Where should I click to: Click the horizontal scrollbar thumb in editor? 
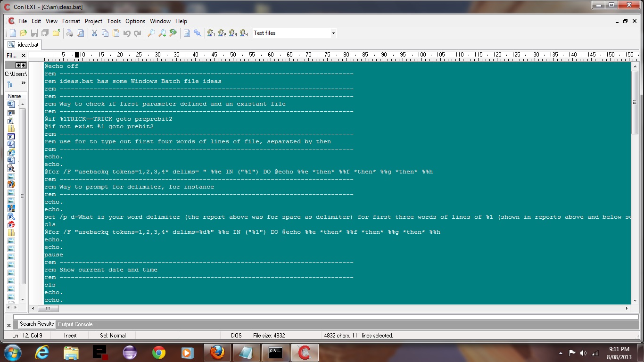coord(48,308)
